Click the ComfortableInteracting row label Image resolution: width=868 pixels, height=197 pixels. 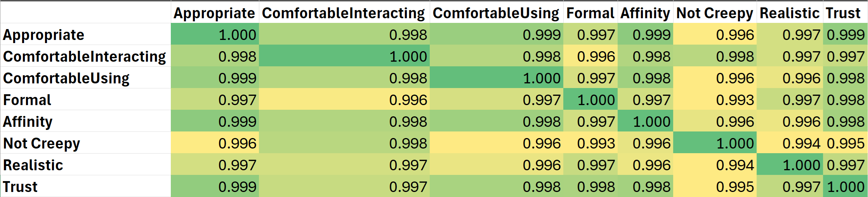tap(85, 56)
